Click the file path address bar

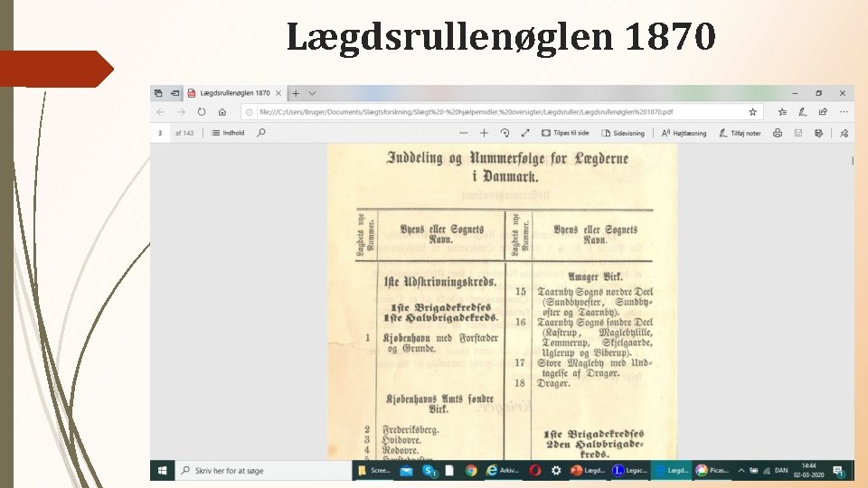[x=501, y=112]
